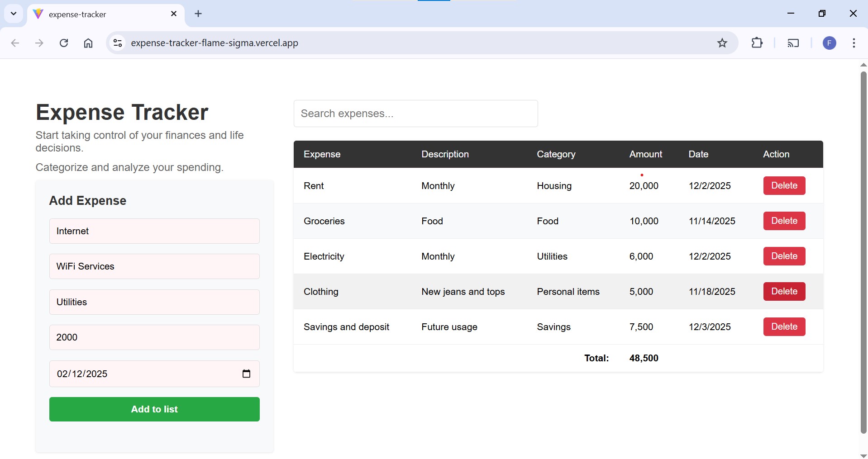The height and width of the screenshot is (459, 868).
Task: Click the browser forward arrow icon
Action: (x=39, y=43)
